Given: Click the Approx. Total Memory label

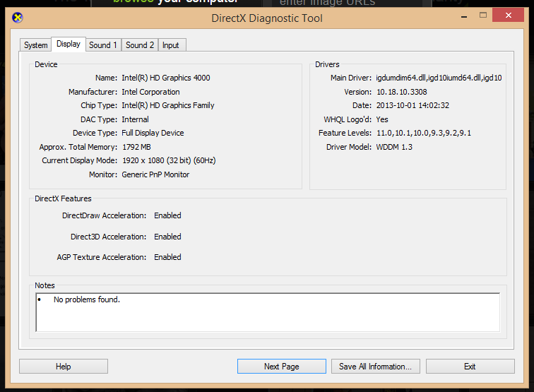Looking at the screenshot, I should pyautogui.click(x=78, y=147).
